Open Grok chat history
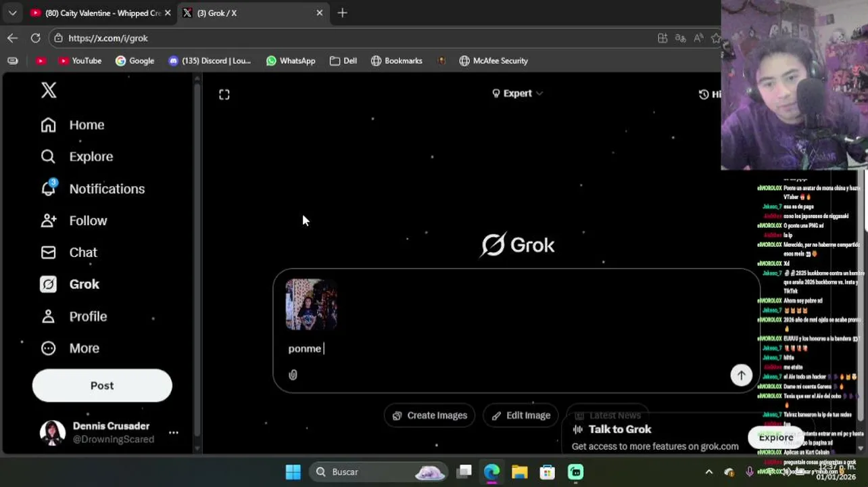This screenshot has width=868, height=487. click(x=709, y=95)
